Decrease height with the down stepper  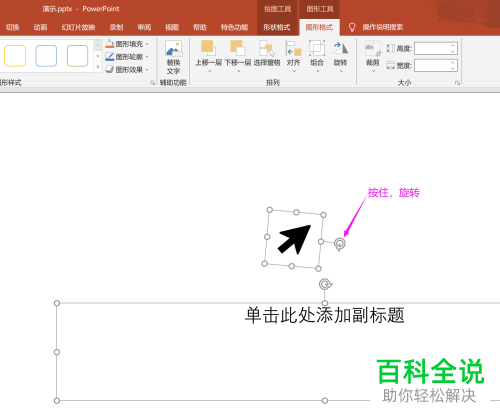(453, 52)
